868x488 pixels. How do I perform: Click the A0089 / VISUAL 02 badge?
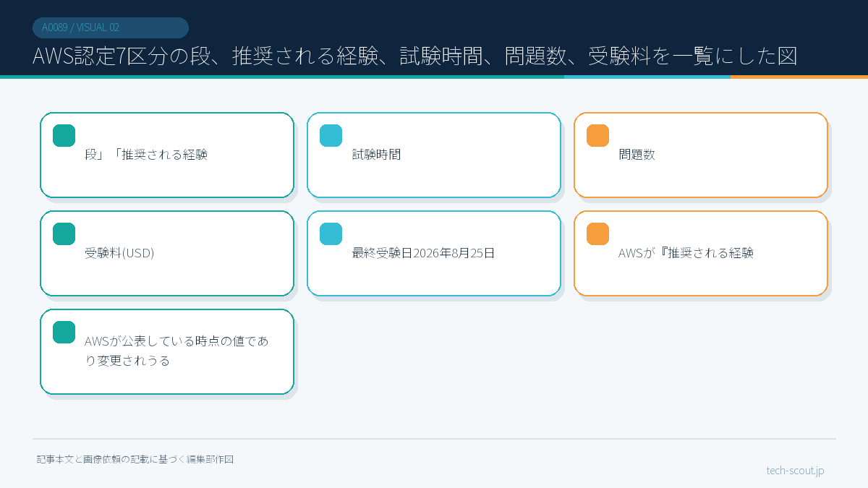click(x=111, y=27)
